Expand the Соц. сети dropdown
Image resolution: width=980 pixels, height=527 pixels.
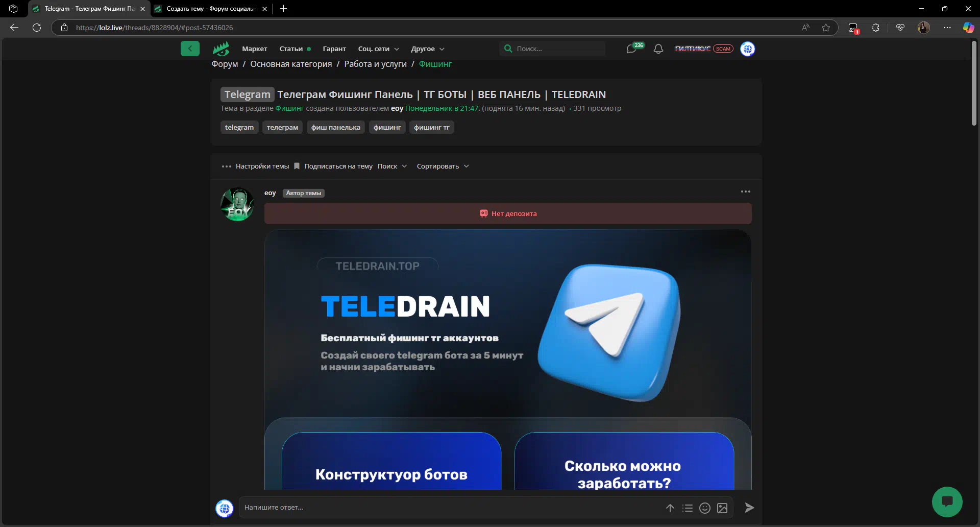[378, 49]
